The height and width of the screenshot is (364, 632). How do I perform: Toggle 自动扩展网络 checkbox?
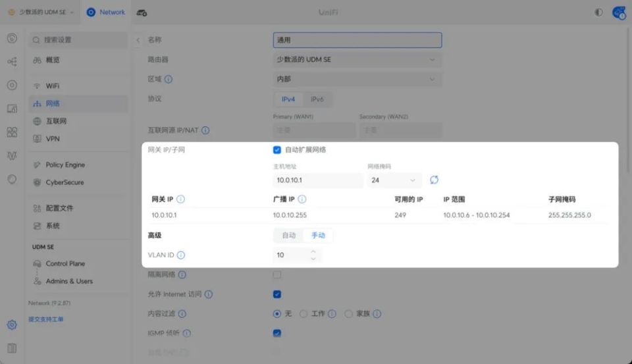277,150
